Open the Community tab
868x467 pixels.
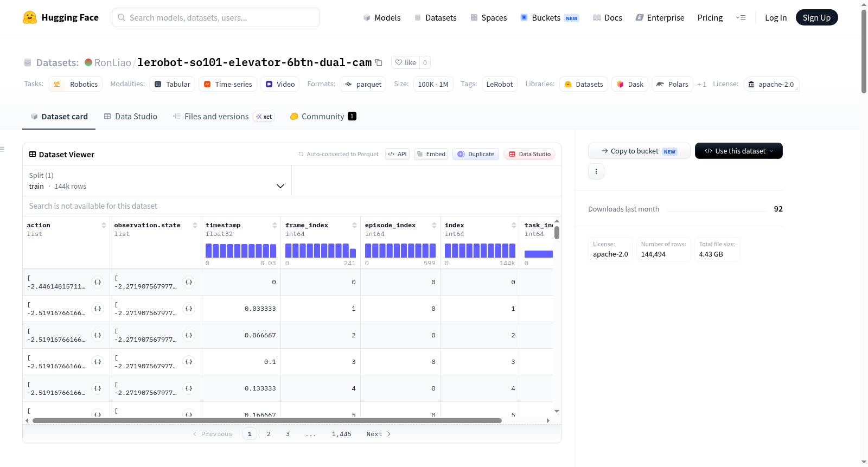click(323, 116)
